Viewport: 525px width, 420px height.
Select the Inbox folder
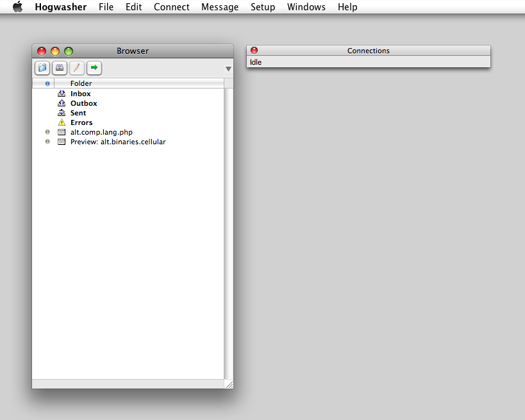click(x=128, y=94)
